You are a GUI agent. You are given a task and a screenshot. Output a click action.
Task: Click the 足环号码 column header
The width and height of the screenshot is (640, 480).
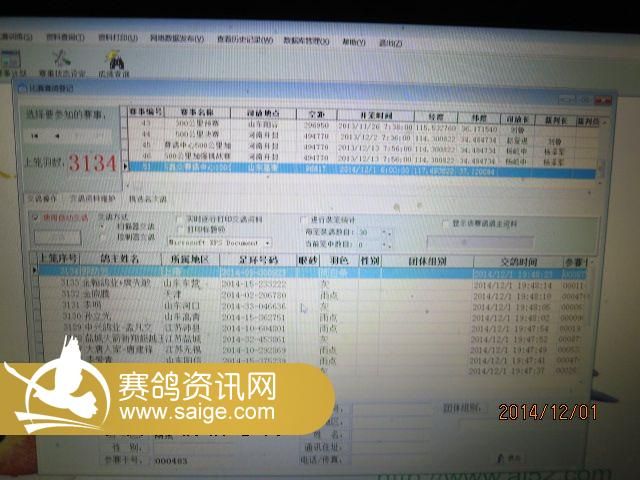[258, 258]
